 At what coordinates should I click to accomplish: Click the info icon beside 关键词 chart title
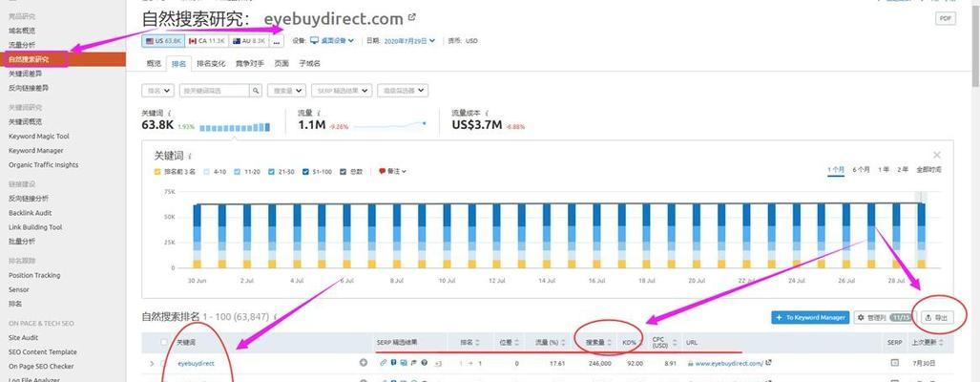pyautogui.click(x=190, y=156)
